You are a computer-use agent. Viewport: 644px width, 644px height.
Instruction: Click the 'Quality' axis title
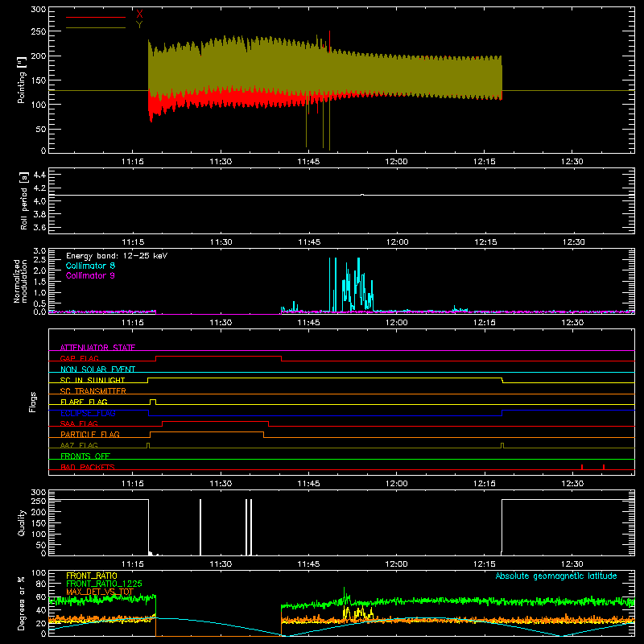tap(22, 522)
